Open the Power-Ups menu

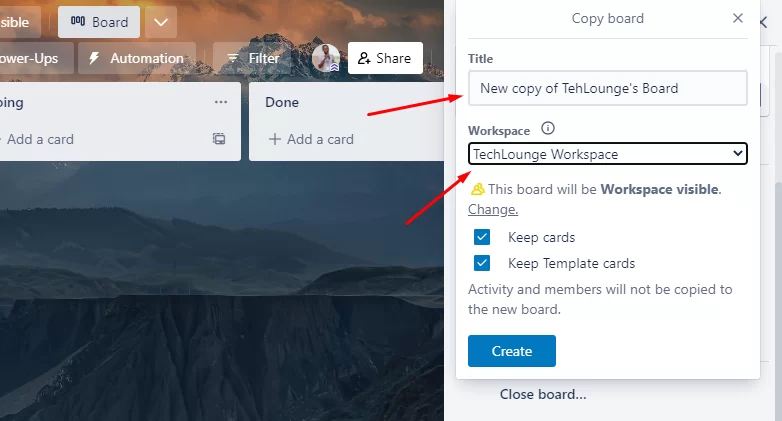click(34, 58)
